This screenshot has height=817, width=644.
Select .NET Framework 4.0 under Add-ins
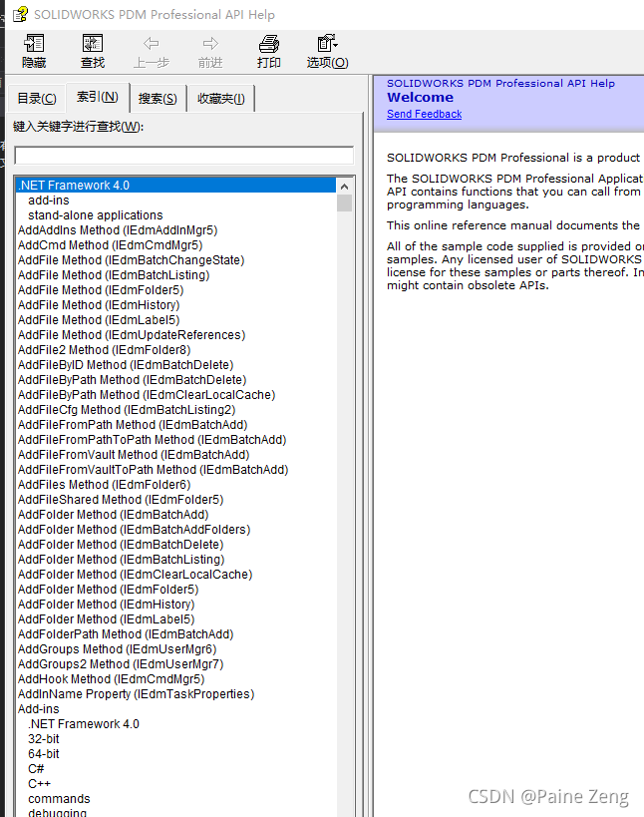click(x=84, y=724)
